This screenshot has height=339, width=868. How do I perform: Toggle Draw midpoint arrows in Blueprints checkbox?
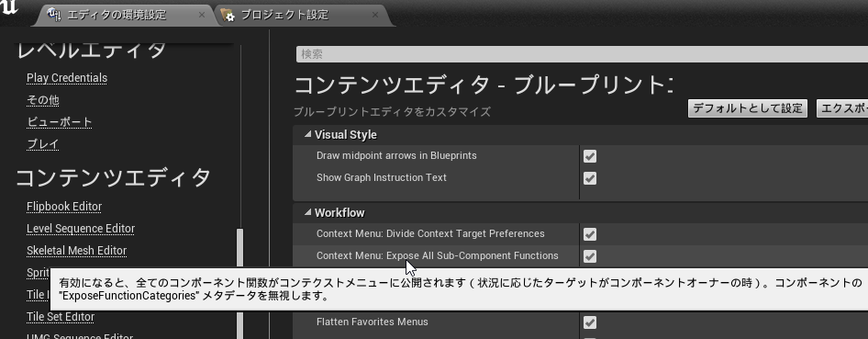[x=590, y=156]
